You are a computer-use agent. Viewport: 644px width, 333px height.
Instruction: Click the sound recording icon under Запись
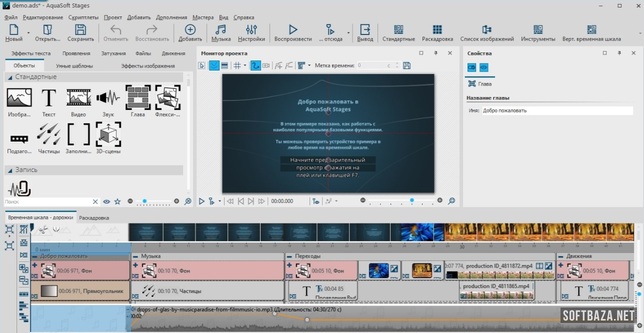click(x=19, y=189)
